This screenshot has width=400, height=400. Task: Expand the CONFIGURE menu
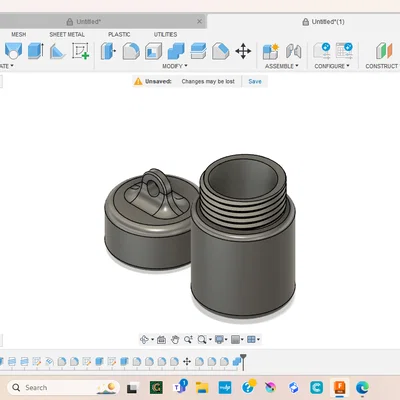tap(332, 66)
